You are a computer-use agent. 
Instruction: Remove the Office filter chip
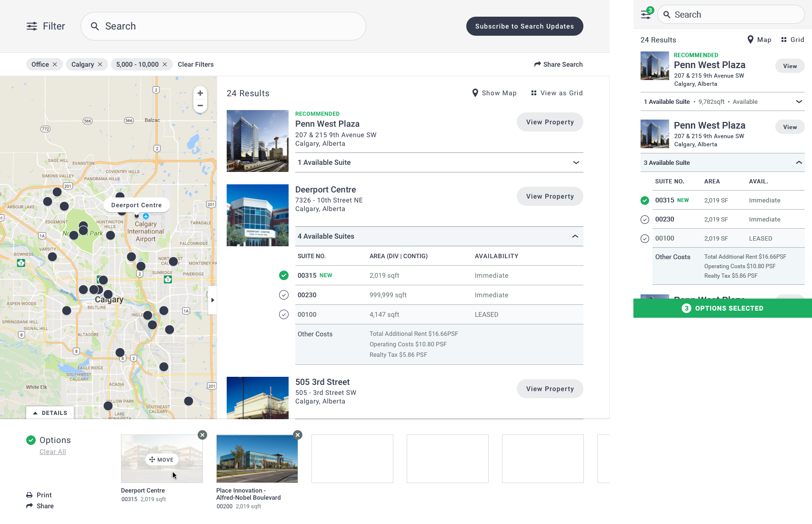(55, 64)
